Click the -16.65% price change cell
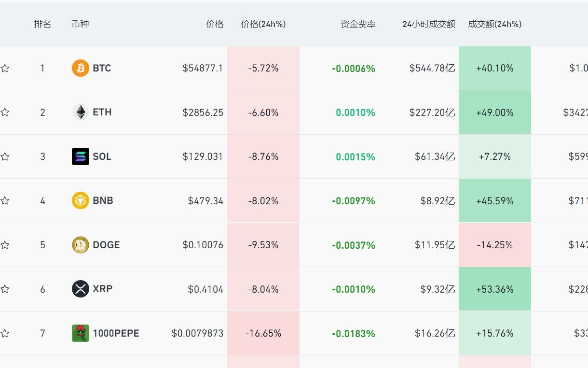Screen dimensions: 588x368 (263, 333)
